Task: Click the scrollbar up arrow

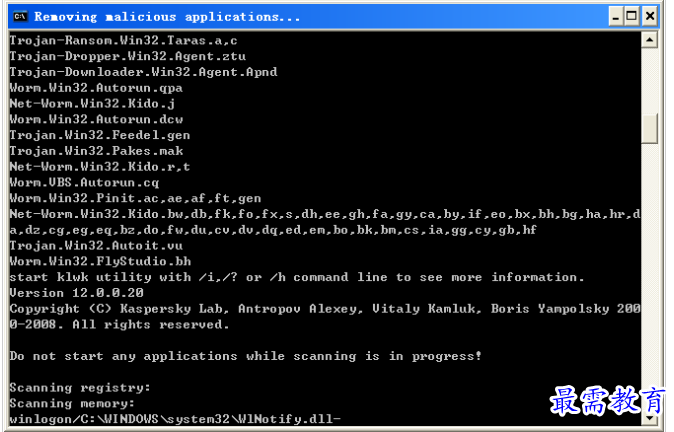Action: coord(649,40)
